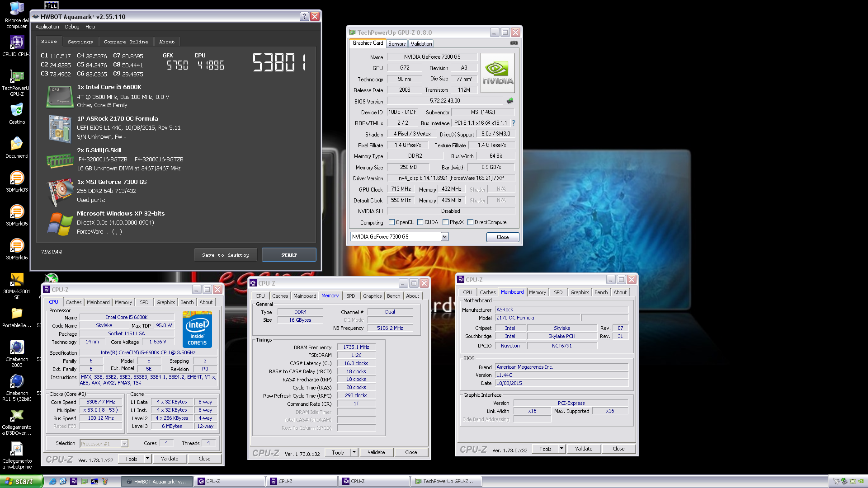
Task: Open the D3DOverrider shortcut icon
Action: (x=17, y=422)
